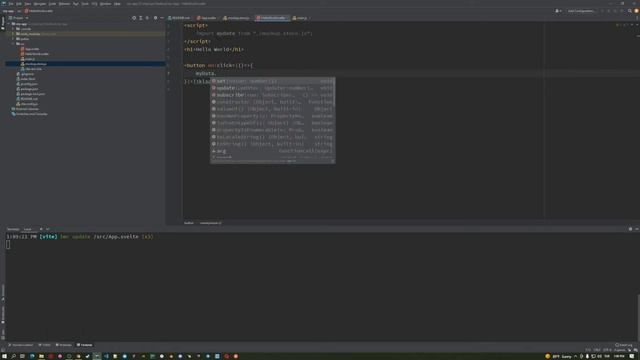Open TODO tool window tab
Screen dimensions: 640x360
44,345
